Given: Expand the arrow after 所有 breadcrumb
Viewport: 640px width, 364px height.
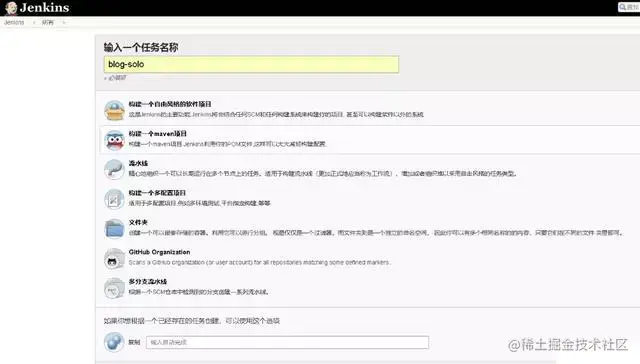Looking at the screenshot, I should [64, 22].
